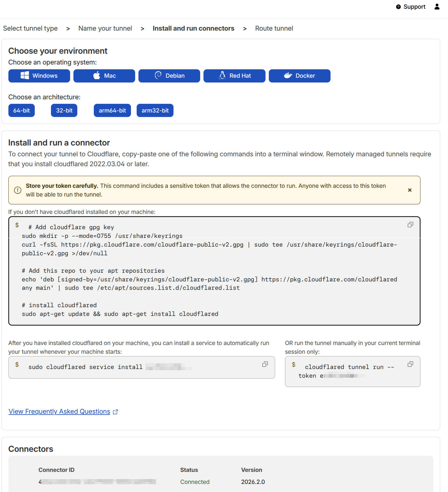This screenshot has height=492, width=448.
Task: Select Mac as operating system
Action: [104, 76]
